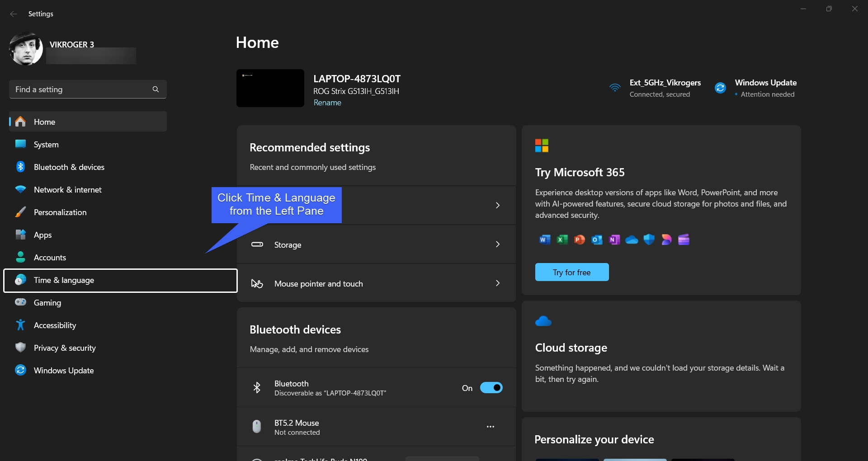Turn off the Bluetooth toggle switch
The width and height of the screenshot is (868, 461).
point(491,388)
